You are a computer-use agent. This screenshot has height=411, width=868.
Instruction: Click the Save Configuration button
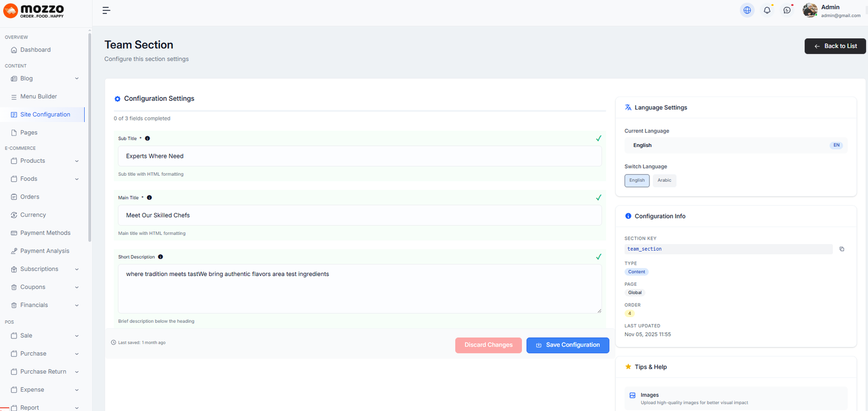coord(567,345)
